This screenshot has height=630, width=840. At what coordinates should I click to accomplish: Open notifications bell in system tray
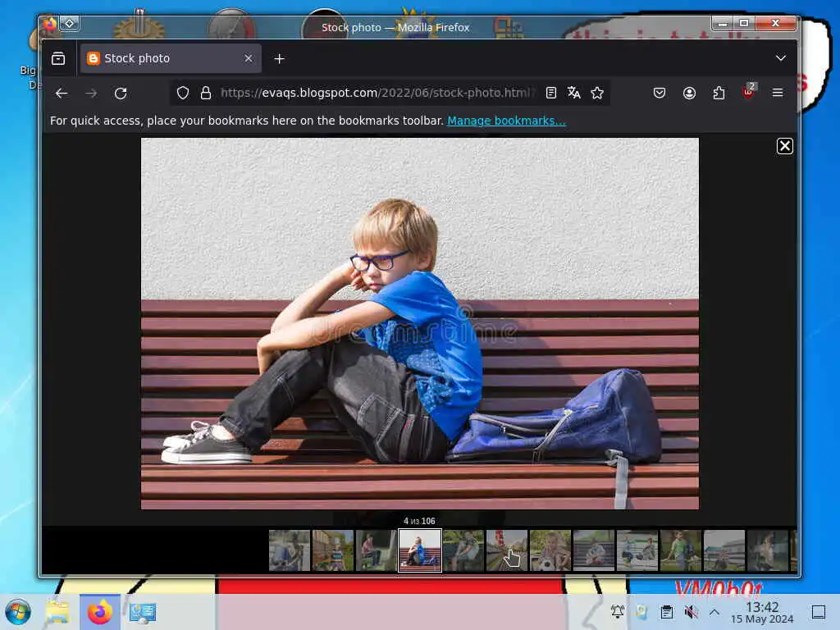[617, 611]
